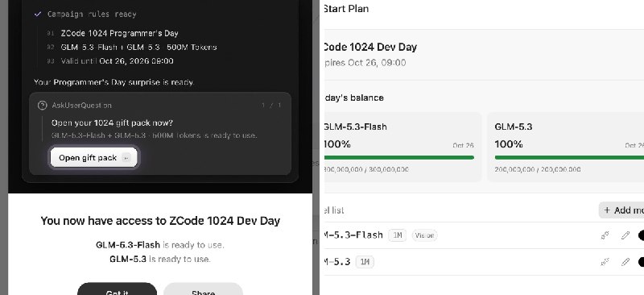The width and height of the screenshot is (644, 295).
Task: Click the GLM-5.3-Flash balance progress bar
Action: (x=399, y=157)
